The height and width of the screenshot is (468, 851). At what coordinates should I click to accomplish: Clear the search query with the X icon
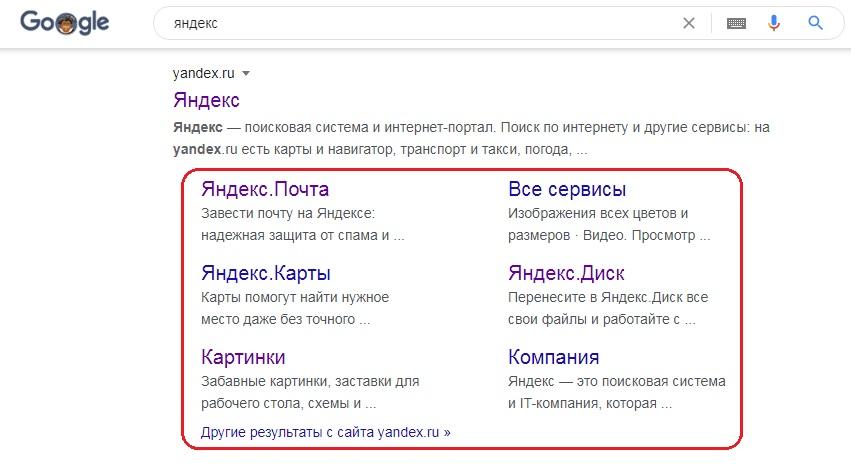[688, 23]
